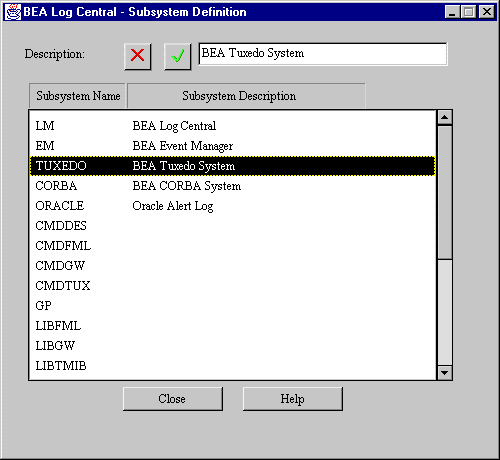500x460 pixels.
Task: Click the scrollbar down arrow
Action: pyautogui.click(x=444, y=372)
